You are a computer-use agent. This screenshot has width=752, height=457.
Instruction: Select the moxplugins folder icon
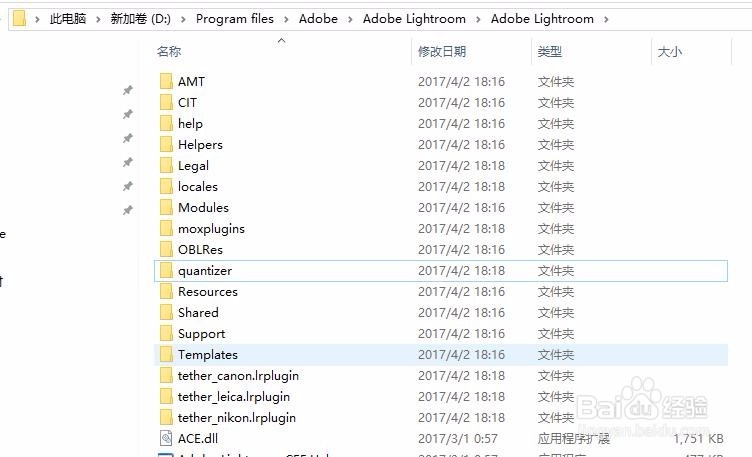(166, 229)
